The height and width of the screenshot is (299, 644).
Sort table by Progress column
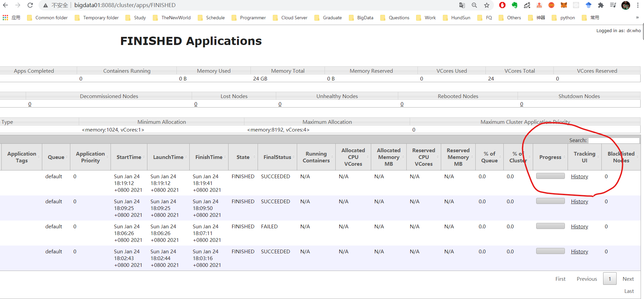tap(550, 157)
